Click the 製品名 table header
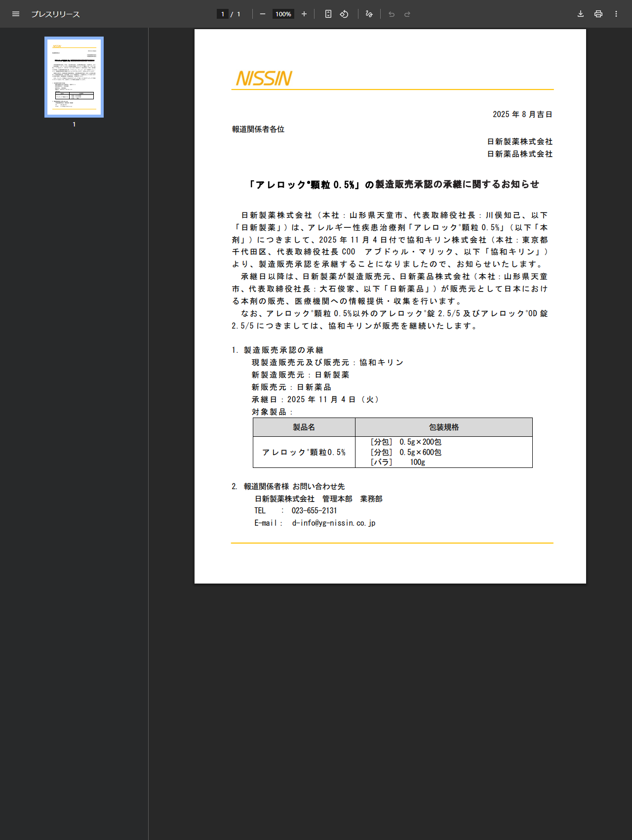 coord(304,427)
